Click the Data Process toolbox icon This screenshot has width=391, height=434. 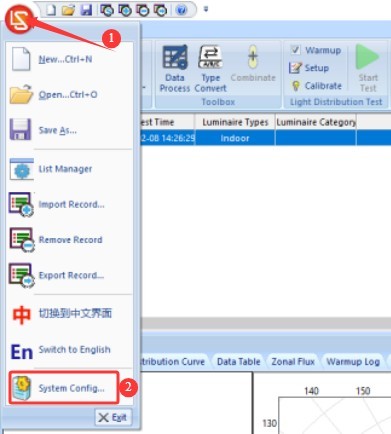click(x=175, y=69)
